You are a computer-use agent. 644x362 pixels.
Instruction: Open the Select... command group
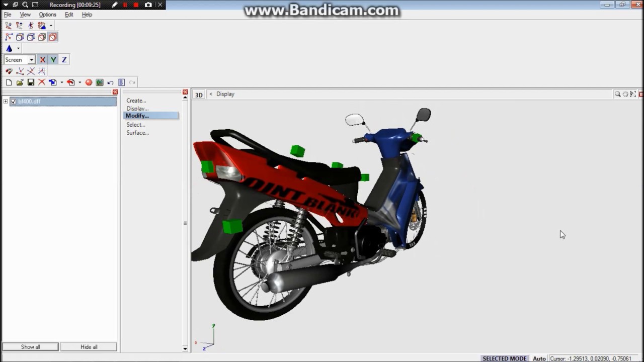coord(136,125)
